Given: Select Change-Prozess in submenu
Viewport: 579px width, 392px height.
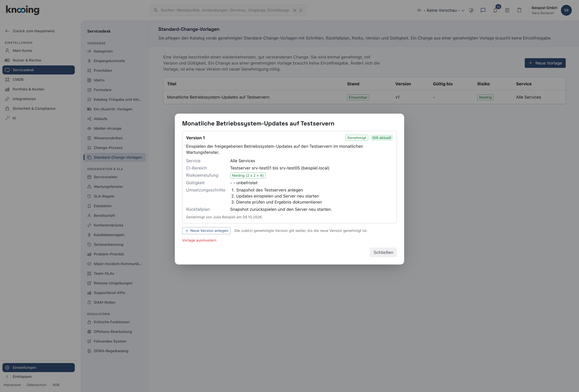Looking at the screenshot, I should [x=115, y=148].
